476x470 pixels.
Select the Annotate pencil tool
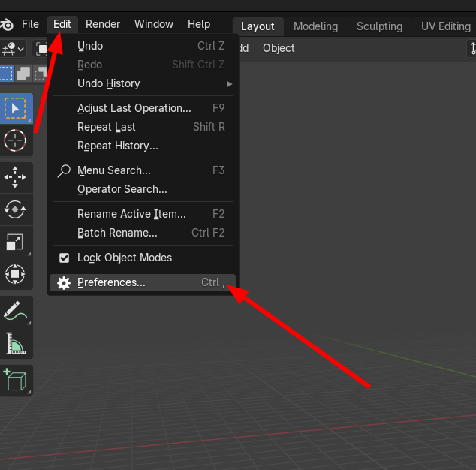[x=15, y=311]
